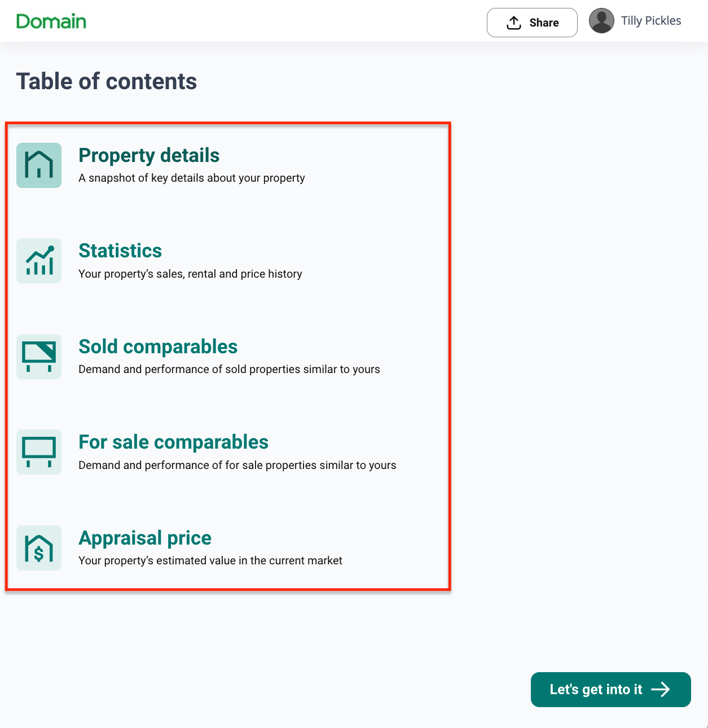Click the Tilly Pickles avatar icon

[601, 21]
